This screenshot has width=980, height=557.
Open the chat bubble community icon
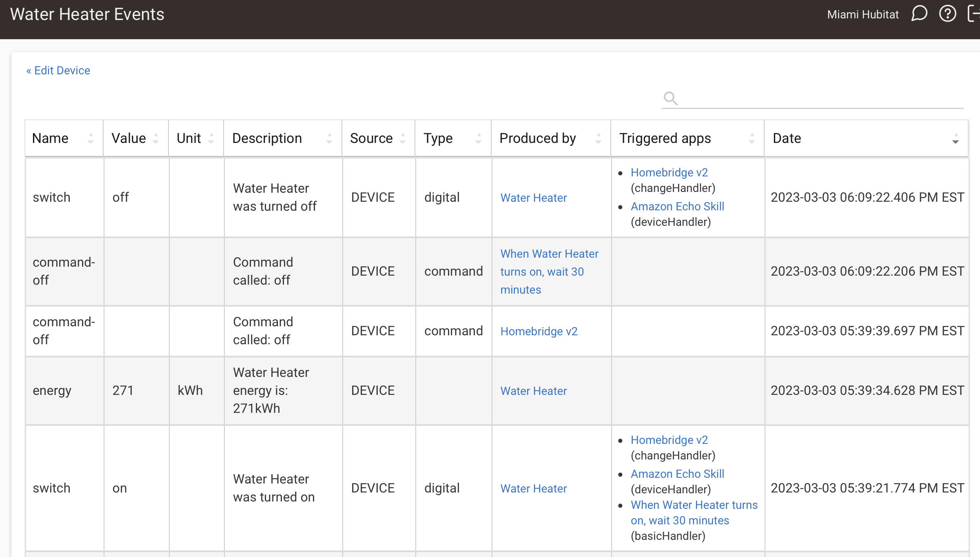[919, 14]
